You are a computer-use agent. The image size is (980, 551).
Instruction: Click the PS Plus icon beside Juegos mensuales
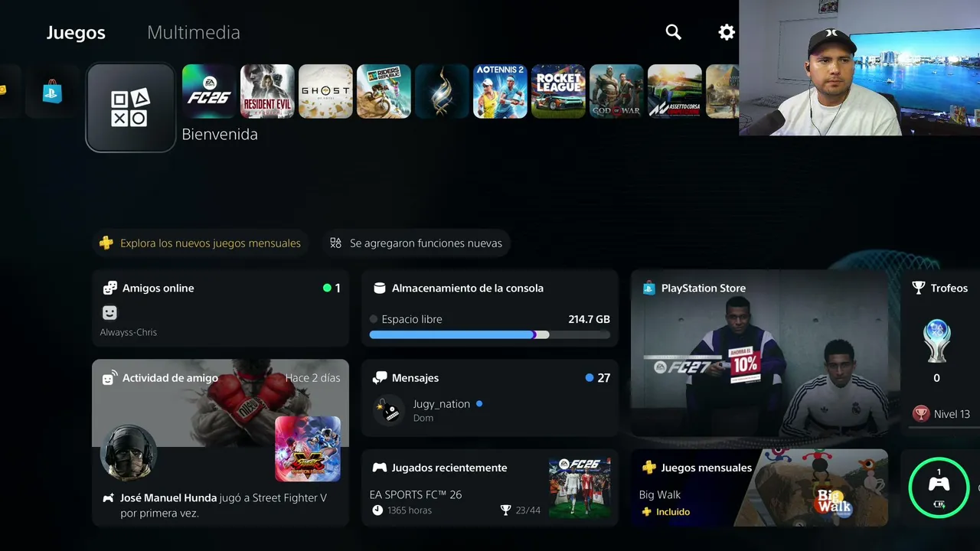pyautogui.click(x=648, y=468)
